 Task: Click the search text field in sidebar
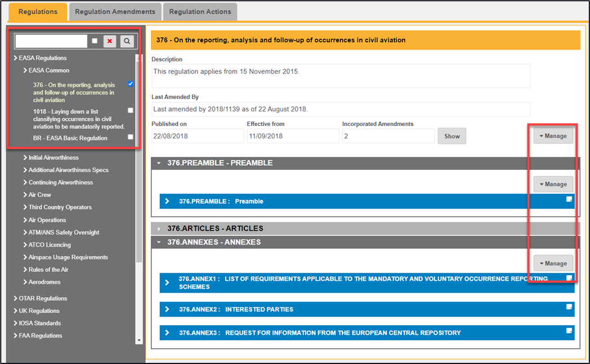click(x=51, y=41)
